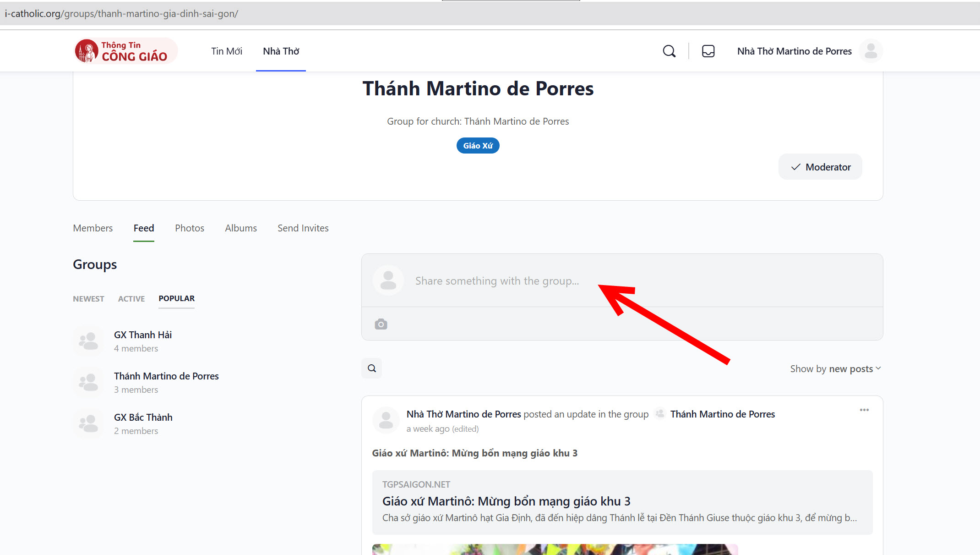Open the messages inbox icon
The height and width of the screenshot is (555, 980).
(x=708, y=51)
